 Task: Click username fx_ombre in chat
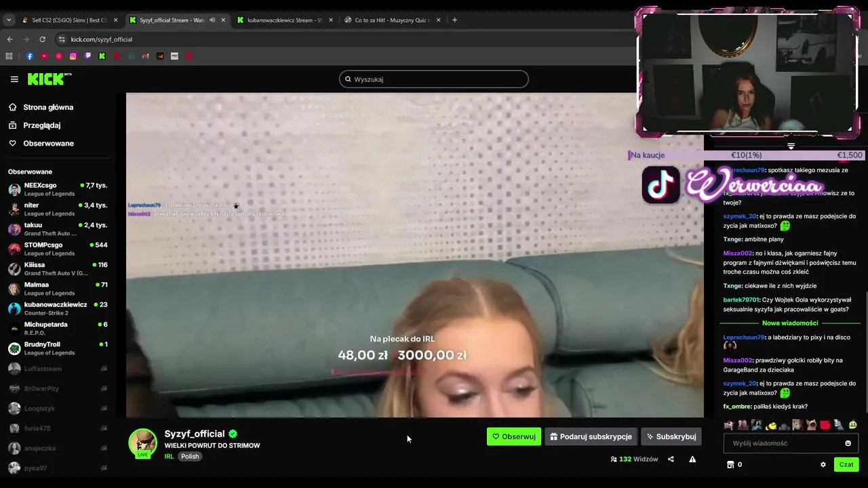pyautogui.click(x=736, y=407)
